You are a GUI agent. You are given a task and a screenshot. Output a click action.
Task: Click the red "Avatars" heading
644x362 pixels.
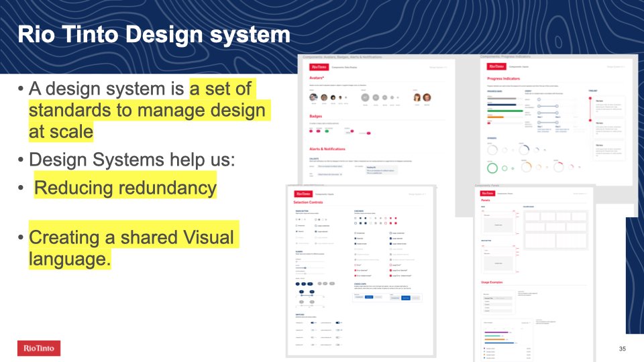click(316, 78)
